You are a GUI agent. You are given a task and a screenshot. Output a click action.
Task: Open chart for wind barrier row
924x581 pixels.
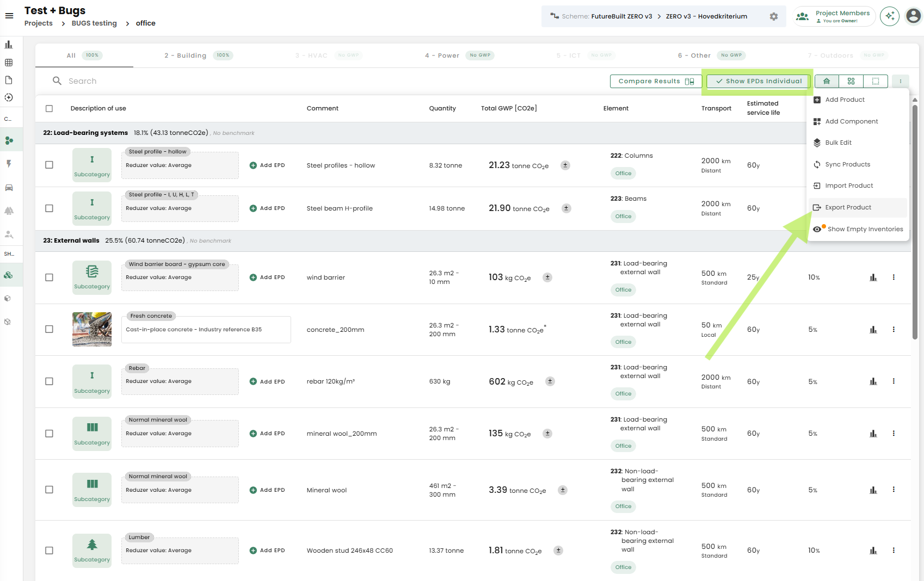click(873, 277)
